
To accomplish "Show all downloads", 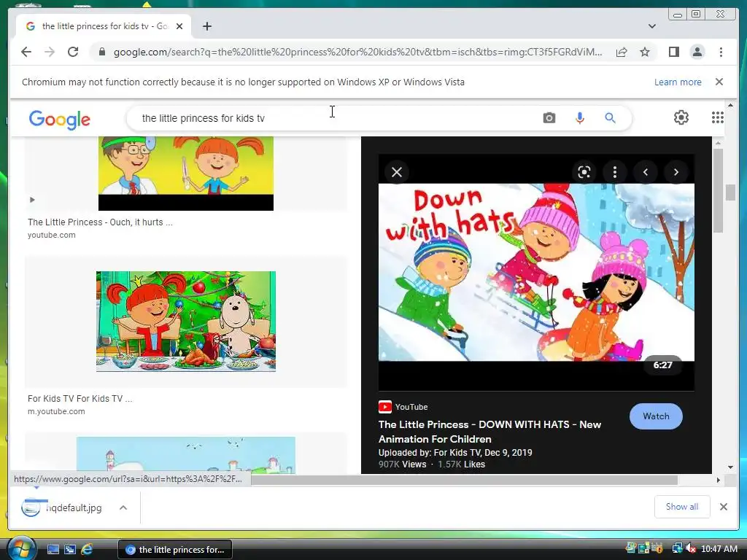I will (x=682, y=507).
